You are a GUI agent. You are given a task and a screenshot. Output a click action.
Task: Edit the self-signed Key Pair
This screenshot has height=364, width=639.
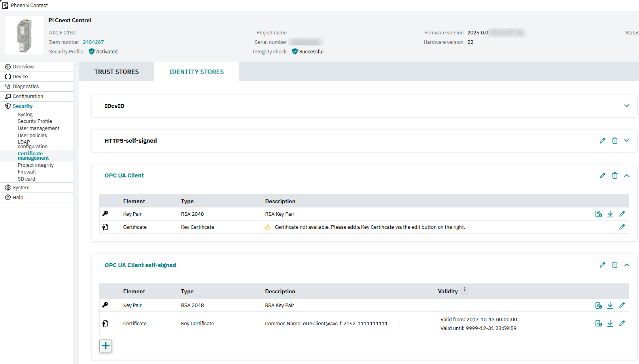point(622,305)
